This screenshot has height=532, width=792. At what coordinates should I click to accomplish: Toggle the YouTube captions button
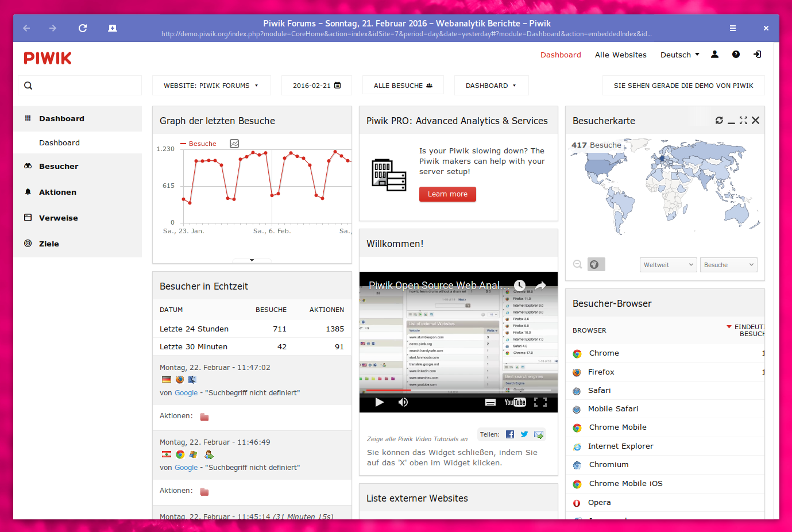(x=490, y=402)
